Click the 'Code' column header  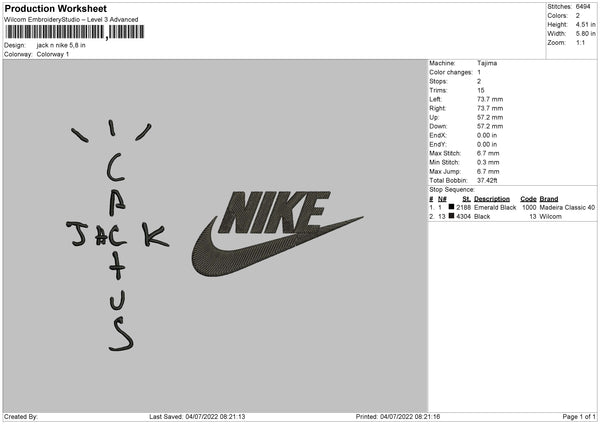[x=528, y=199]
